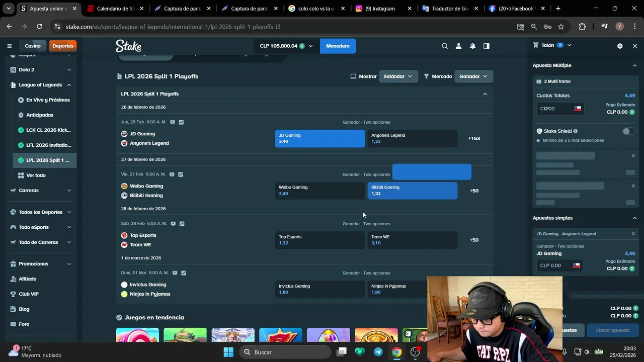Deselect Bilibili Gaming 1,32 odds
Viewport: 644px width, 362px height.
click(413, 191)
